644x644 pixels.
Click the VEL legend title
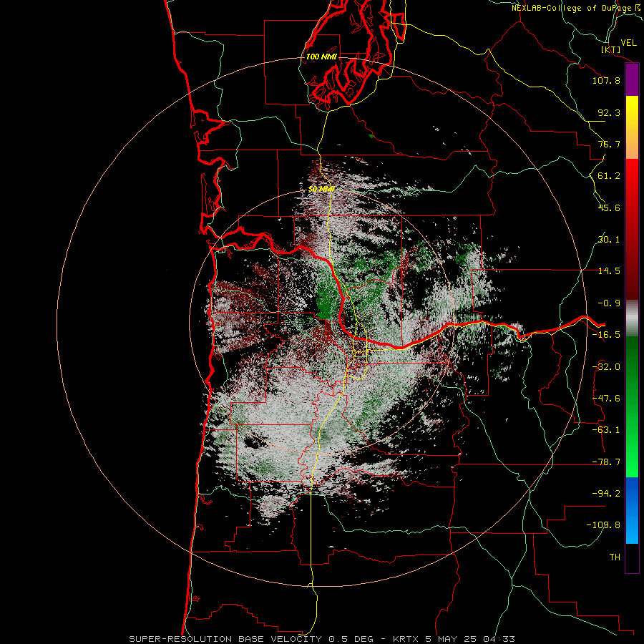point(629,43)
